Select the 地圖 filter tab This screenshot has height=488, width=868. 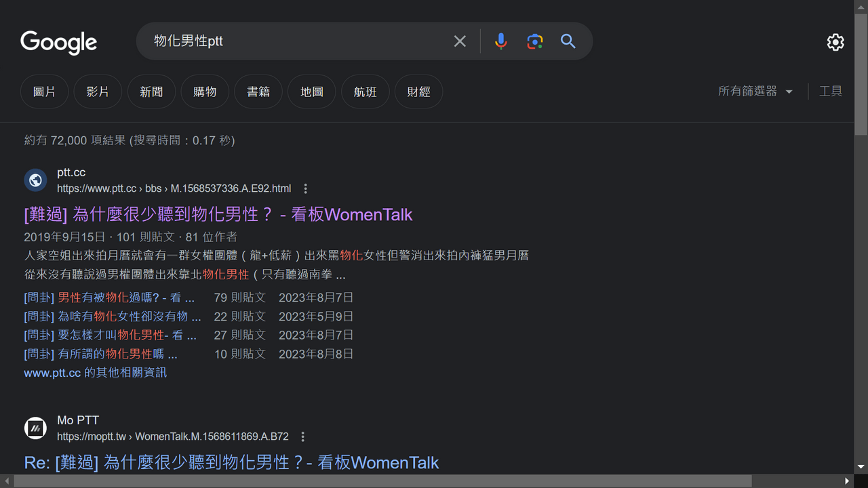[312, 91]
